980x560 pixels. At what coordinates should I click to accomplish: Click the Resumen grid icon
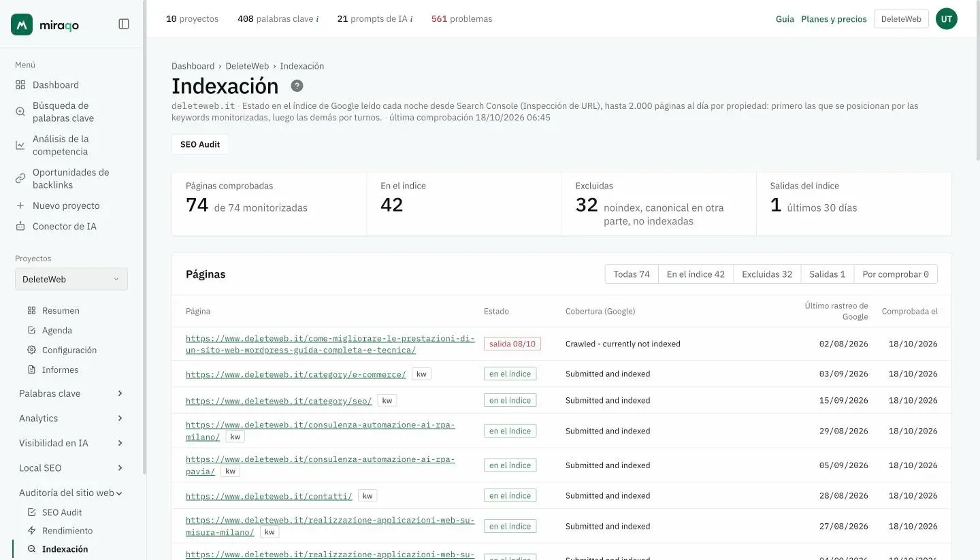point(31,310)
